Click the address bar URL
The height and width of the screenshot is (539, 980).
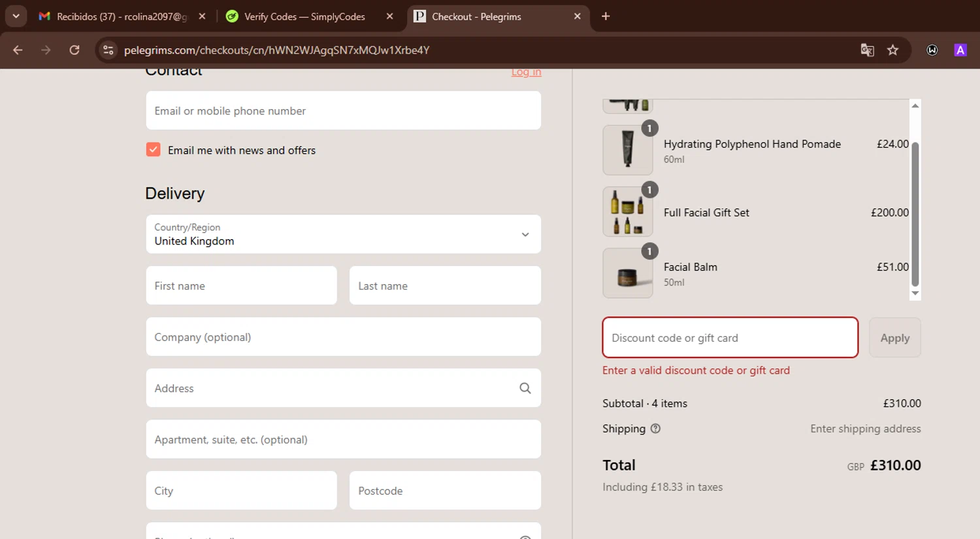(x=276, y=50)
